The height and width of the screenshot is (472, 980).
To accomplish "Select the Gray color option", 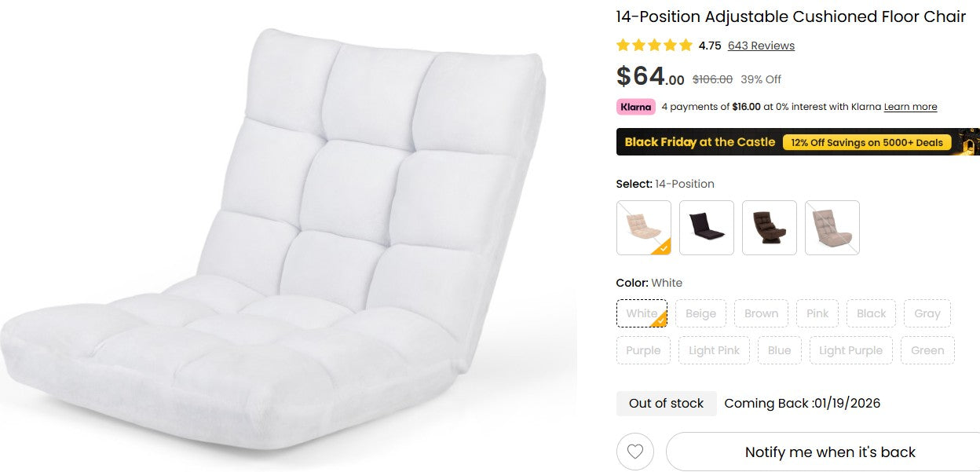I will coord(927,313).
